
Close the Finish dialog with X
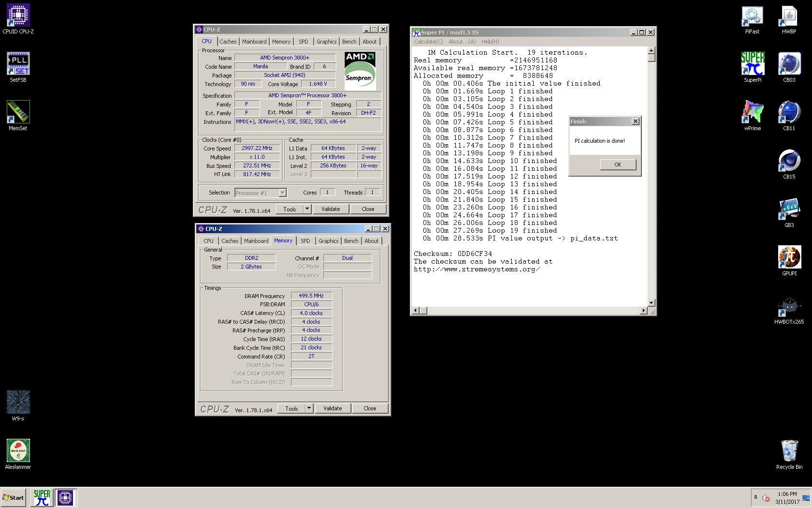(636, 121)
